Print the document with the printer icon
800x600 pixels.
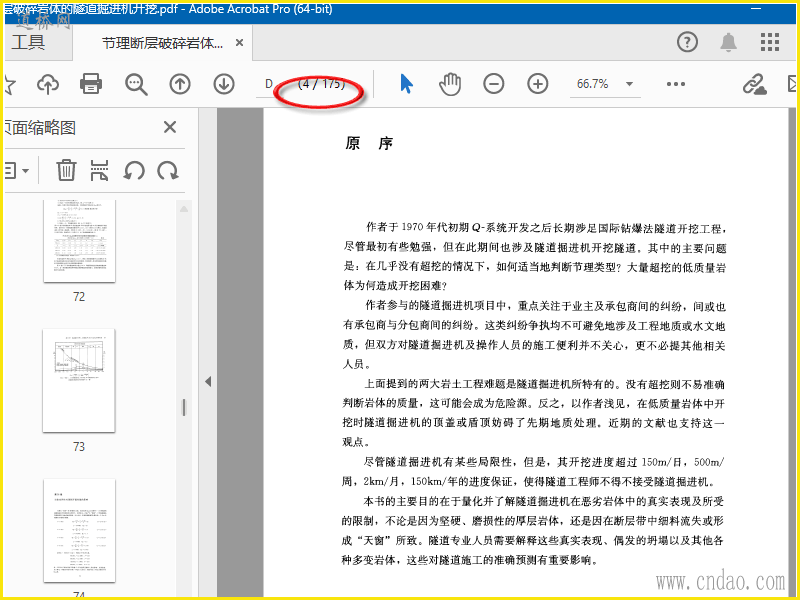[91, 84]
